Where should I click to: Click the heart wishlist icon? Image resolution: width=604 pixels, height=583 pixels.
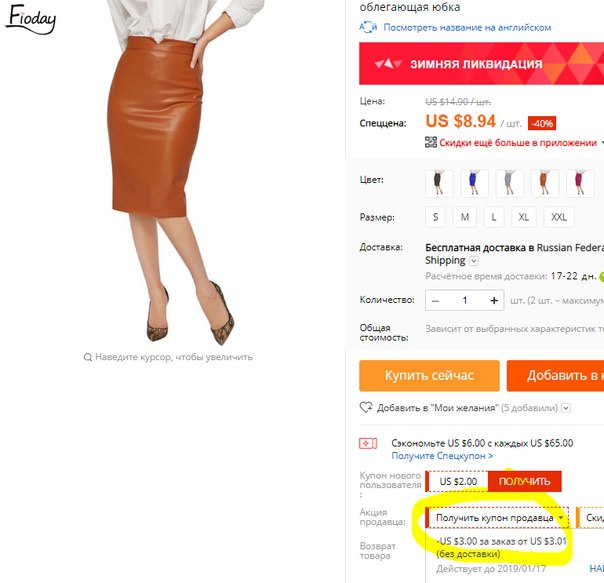tap(366, 407)
